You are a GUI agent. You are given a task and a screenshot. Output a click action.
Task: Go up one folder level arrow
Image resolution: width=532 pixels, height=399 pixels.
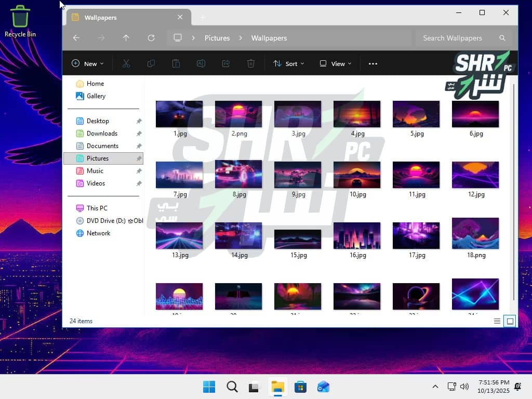[126, 38]
